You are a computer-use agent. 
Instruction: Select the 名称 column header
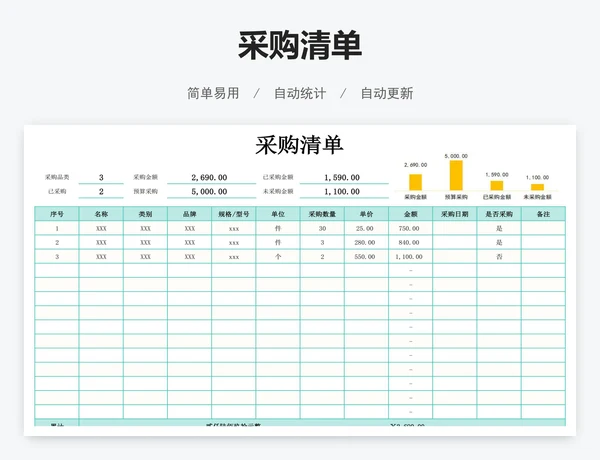click(x=101, y=214)
